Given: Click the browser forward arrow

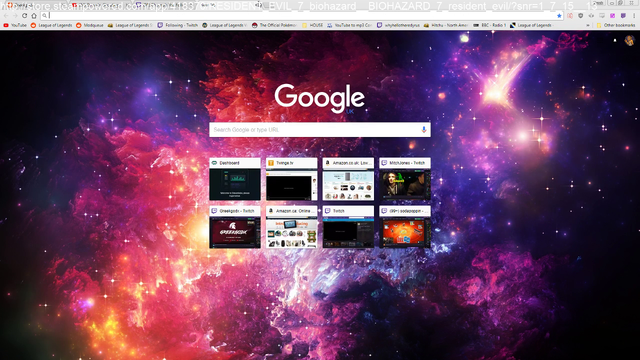Looking at the screenshot, I should coord(15,16).
